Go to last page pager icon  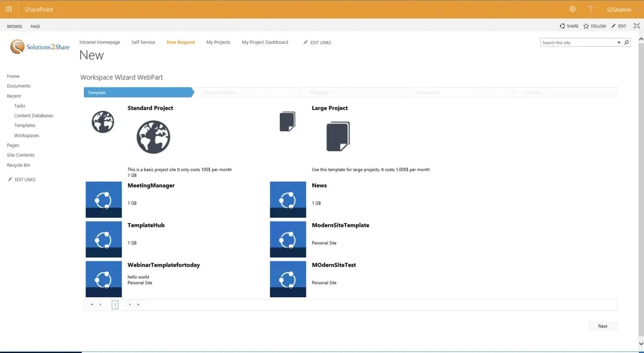(138, 305)
